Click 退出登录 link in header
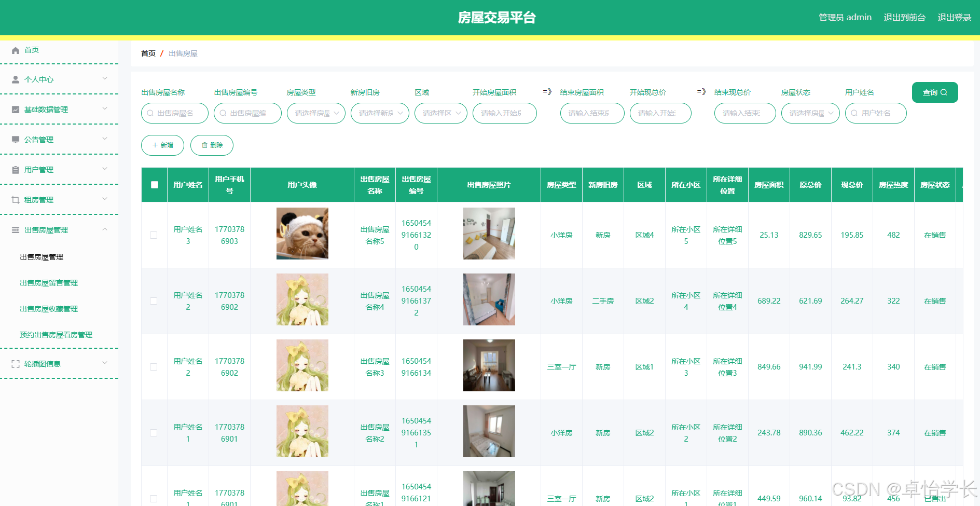This screenshot has height=506, width=980. (954, 18)
